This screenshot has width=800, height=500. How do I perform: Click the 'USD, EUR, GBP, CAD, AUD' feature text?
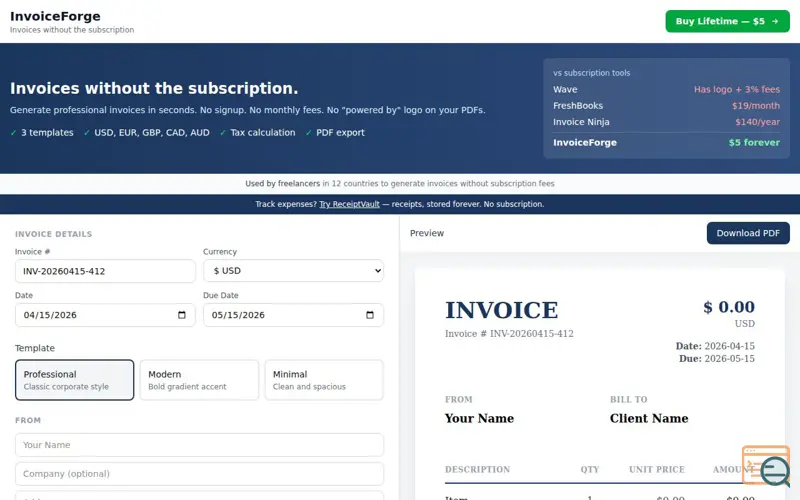[152, 133]
